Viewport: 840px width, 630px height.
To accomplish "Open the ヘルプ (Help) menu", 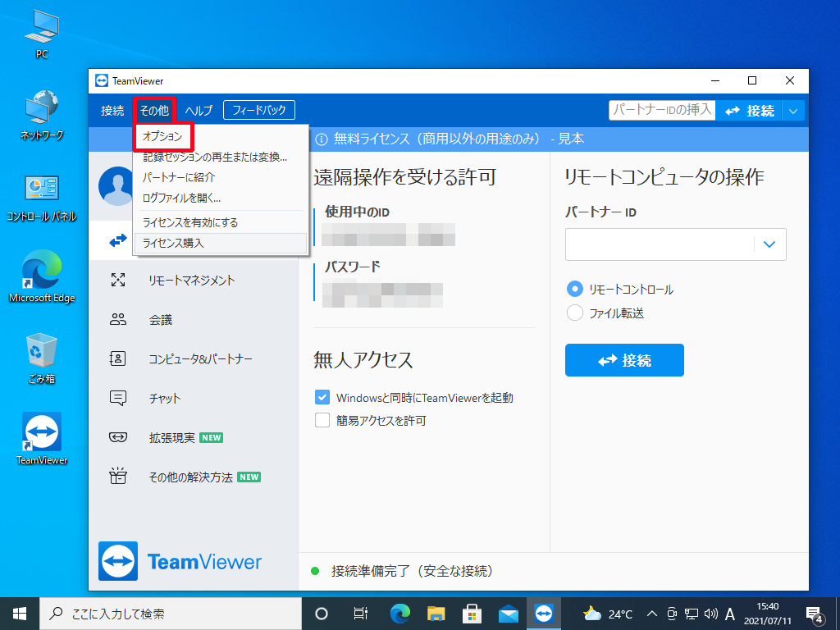I will [199, 111].
